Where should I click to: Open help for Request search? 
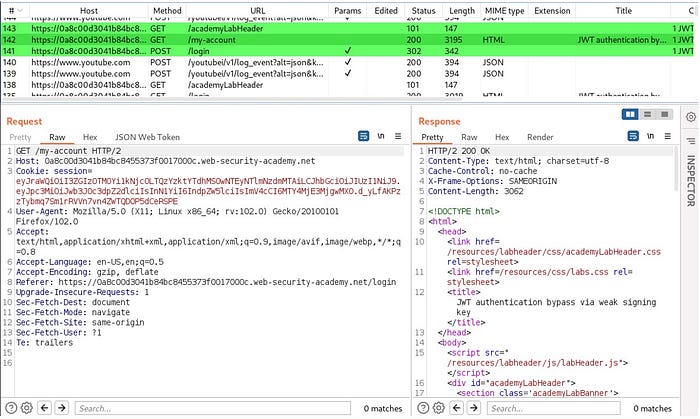tap(11, 408)
